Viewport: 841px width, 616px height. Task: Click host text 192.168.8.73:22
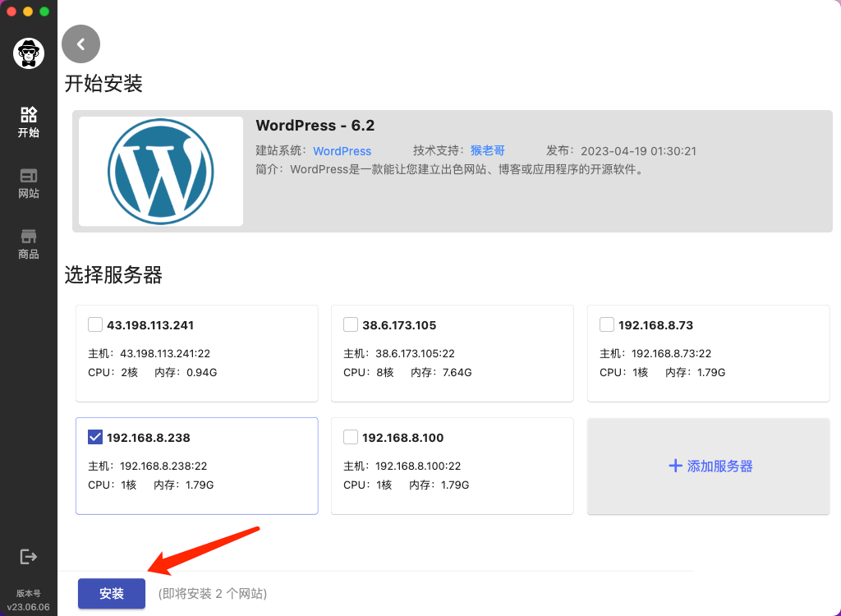[671, 354]
